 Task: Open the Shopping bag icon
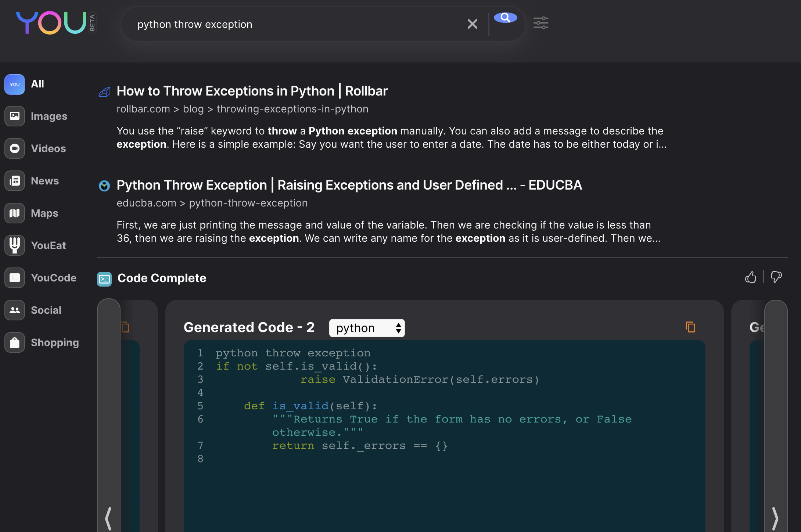(15, 342)
